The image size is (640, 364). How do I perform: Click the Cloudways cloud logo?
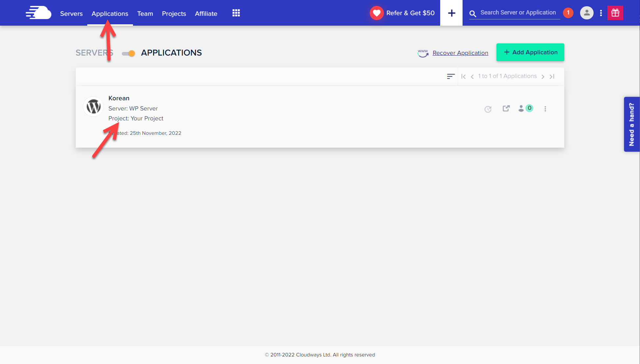click(39, 13)
